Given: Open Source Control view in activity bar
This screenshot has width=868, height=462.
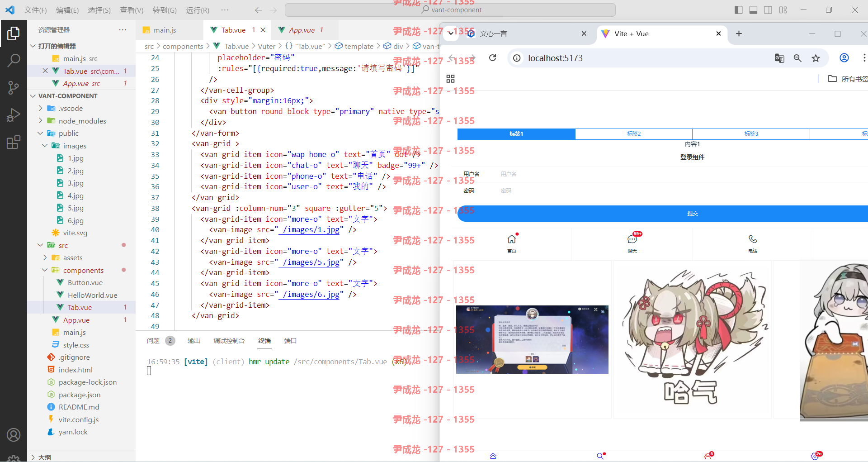Looking at the screenshot, I should click(14, 87).
